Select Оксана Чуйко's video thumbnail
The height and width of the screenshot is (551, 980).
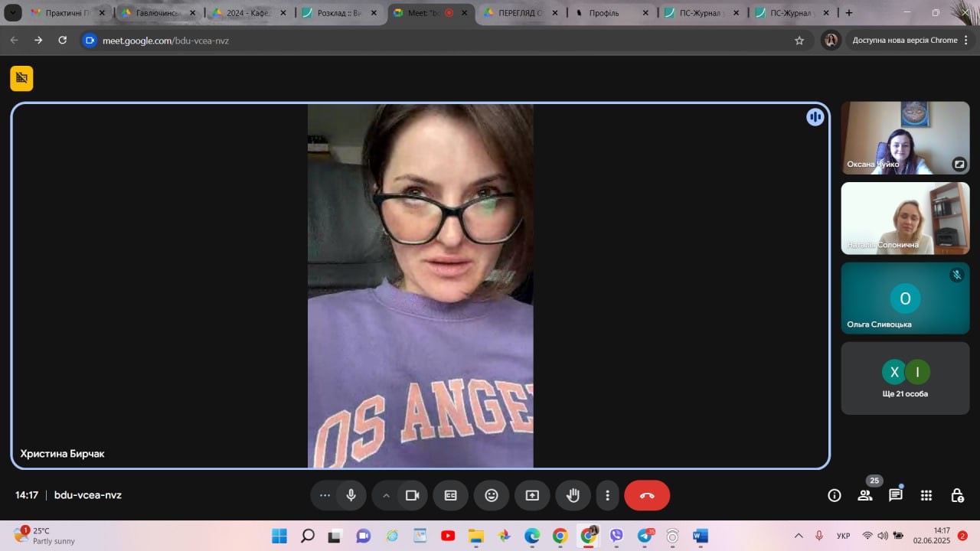905,138
